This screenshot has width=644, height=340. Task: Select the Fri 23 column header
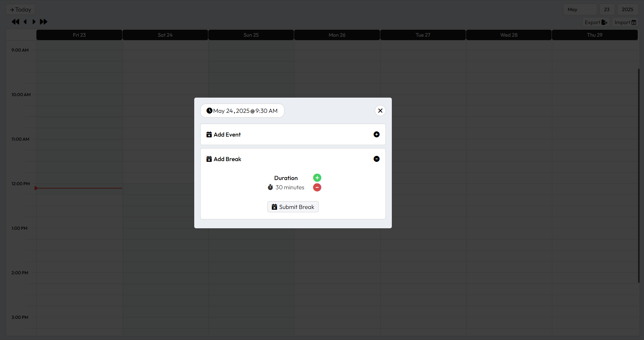79,35
